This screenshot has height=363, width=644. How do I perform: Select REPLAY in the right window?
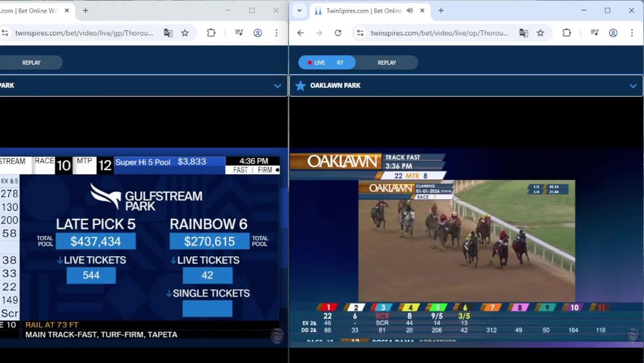pos(387,63)
